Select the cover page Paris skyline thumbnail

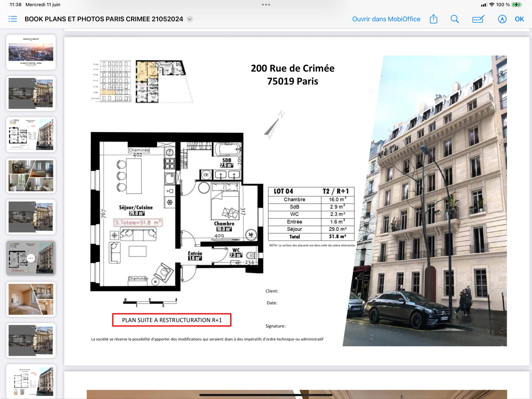(31, 52)
